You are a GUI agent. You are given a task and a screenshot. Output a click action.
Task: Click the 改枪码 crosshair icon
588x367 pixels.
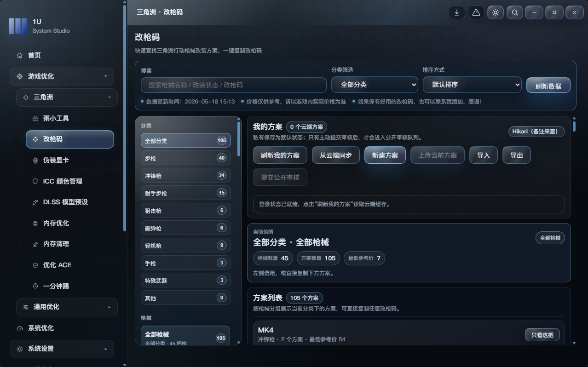[x=35, y=139]
